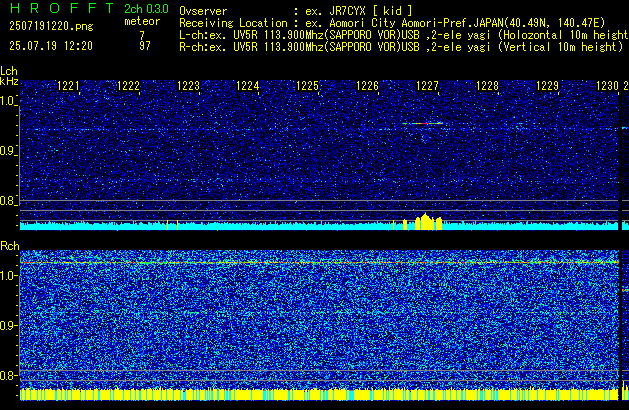Select the filename 2507191220.png
Viewport: 629px width, 410px height.
pyautogui.click(x=51, y=26)
